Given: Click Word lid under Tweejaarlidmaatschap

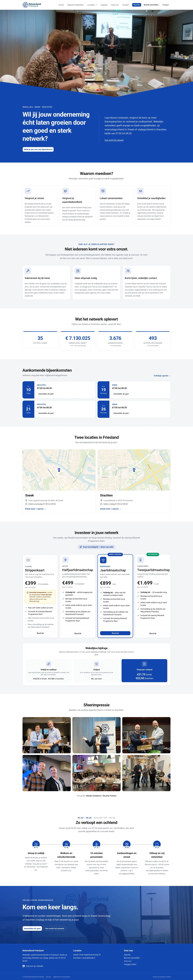Looking at the screenshot, I should [x=153, y=633].
